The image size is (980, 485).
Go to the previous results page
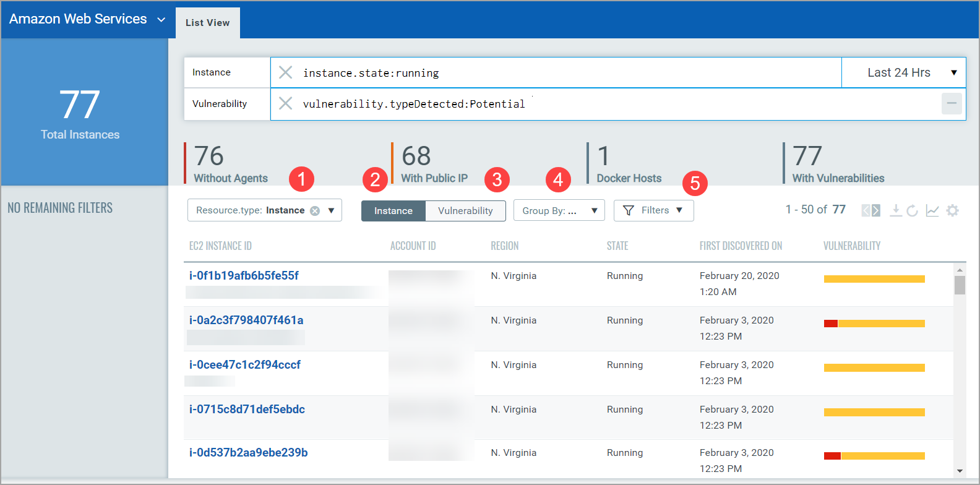pyautogui.click(x=866, y=210)
